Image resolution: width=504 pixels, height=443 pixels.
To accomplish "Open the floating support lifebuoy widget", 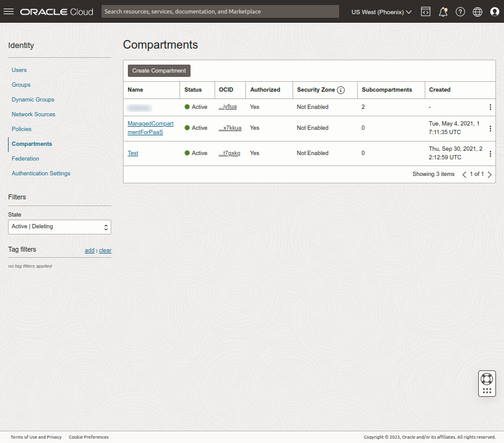I will (487, 383).
